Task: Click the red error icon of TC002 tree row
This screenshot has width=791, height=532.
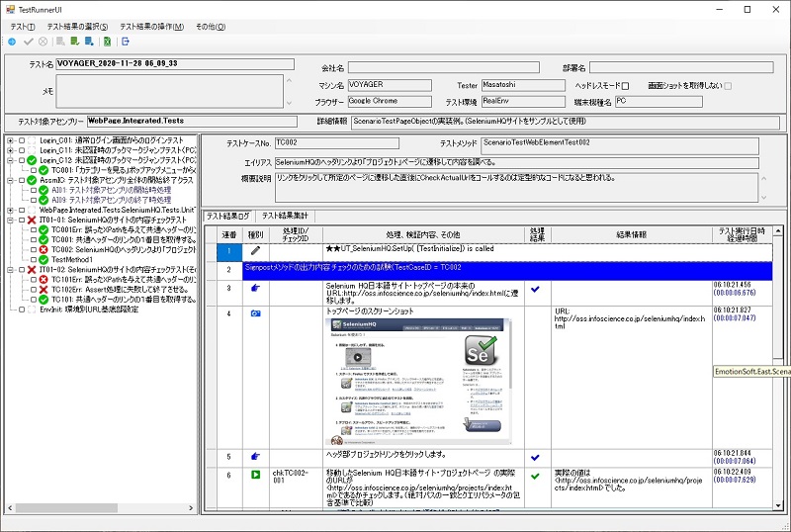Action: coord(44,250)
